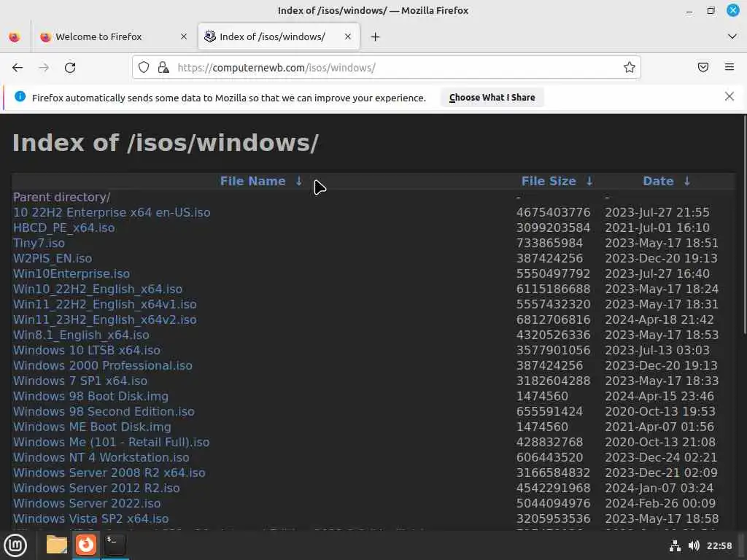Click the Date sort arrow
This screenshot has width=747, height=560.
(x=687, y=181)
